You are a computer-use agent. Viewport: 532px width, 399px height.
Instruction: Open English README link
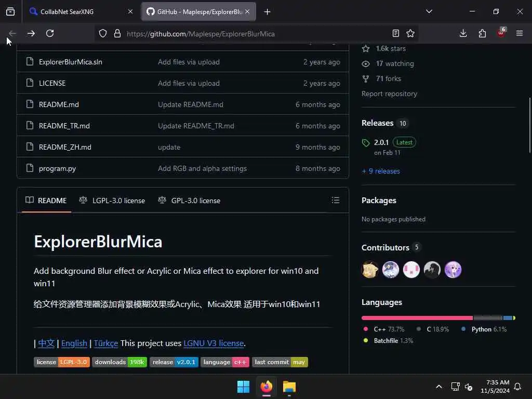click(x=74, y=343)
